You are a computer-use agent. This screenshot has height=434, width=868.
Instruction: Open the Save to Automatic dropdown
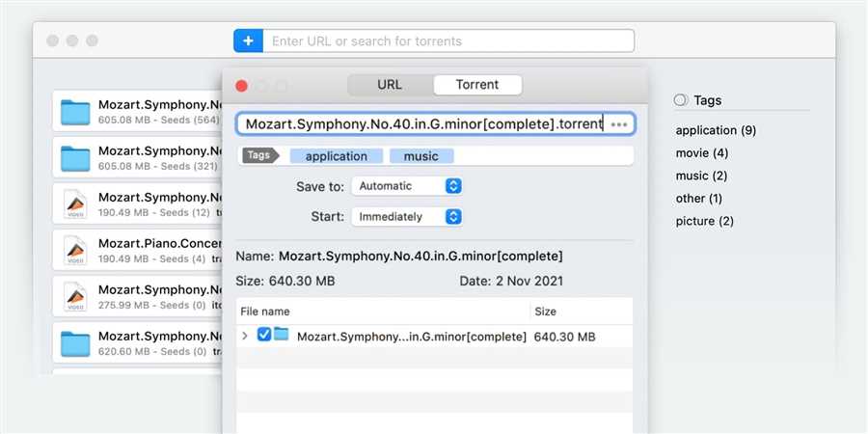point(406,186)
